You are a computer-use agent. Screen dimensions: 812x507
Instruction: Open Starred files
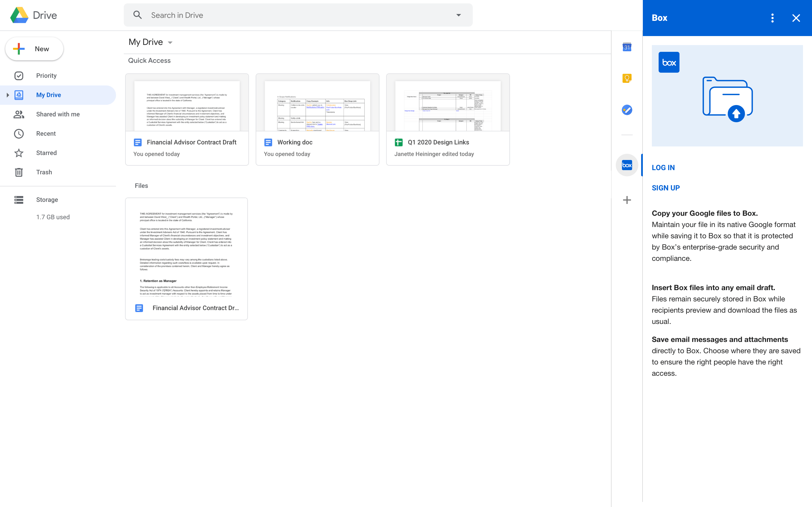click(x=46, y=153)
